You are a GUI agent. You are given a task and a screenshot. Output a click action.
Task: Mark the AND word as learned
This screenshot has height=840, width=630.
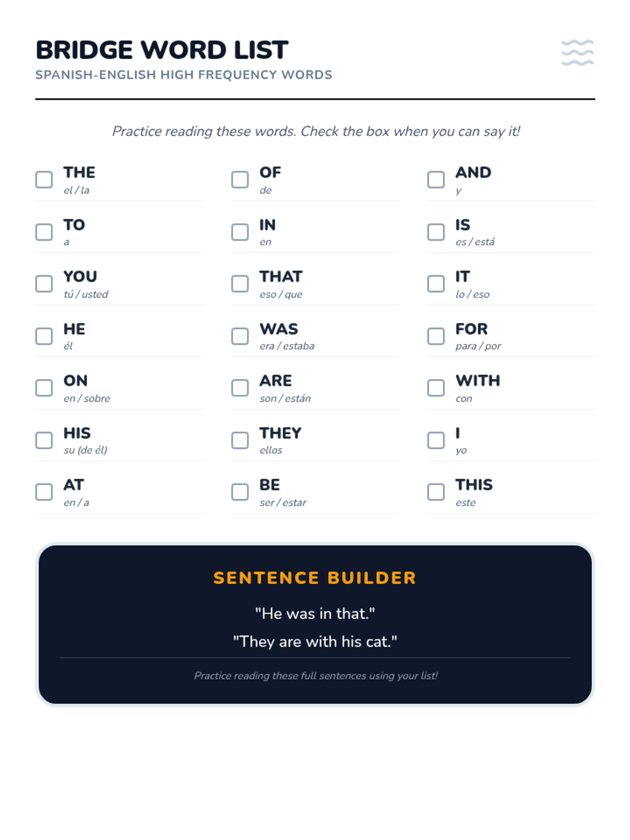coord(436,180)
